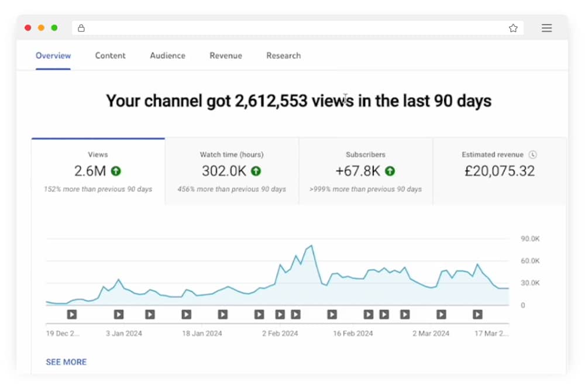Go to the Research tab

click(x=284, y=56)
